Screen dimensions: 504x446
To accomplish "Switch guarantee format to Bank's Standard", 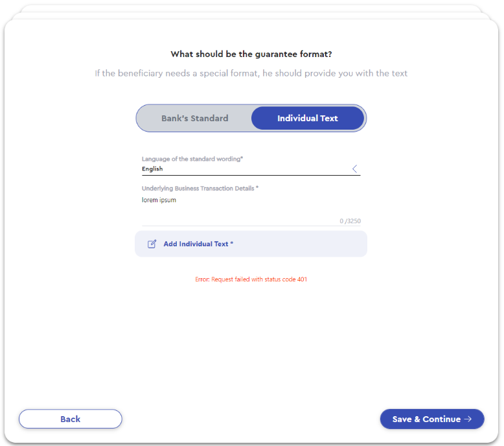I will point(195,119).
